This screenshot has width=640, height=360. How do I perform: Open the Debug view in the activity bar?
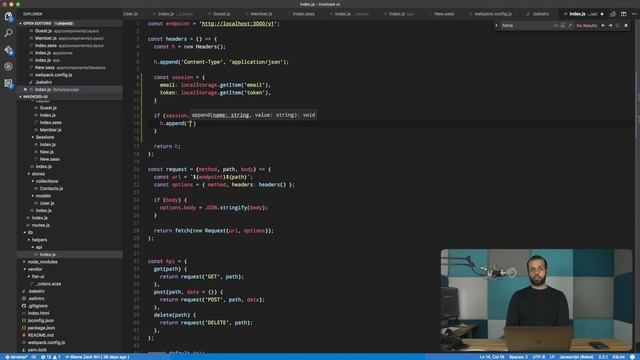8,67
